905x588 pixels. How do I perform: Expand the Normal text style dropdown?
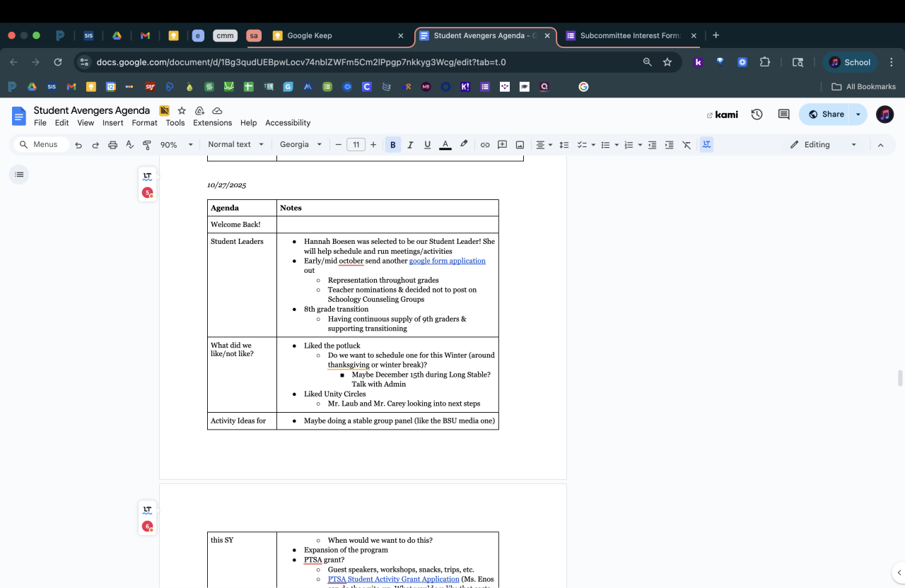(x=235, y=145)
